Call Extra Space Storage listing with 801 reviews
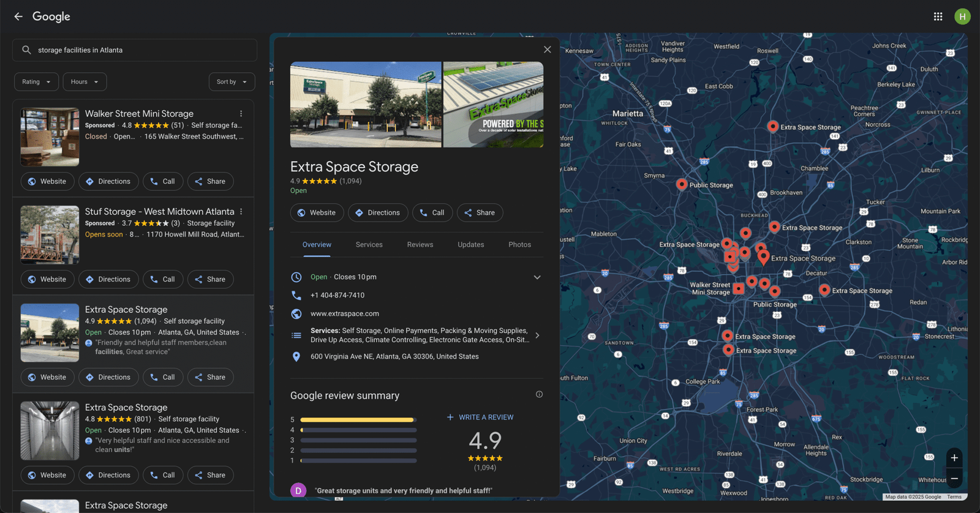The height and width of the screenshot is (513, 980). pos(162,475)
